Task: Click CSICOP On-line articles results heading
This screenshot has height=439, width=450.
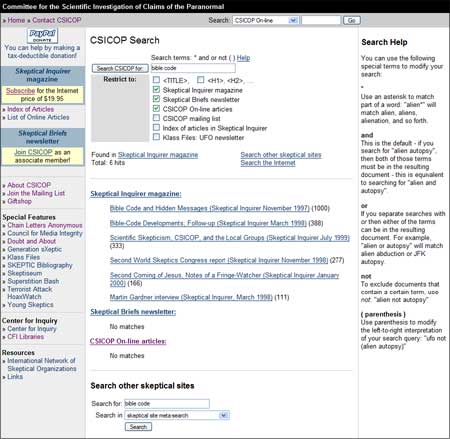Action: 128,341
